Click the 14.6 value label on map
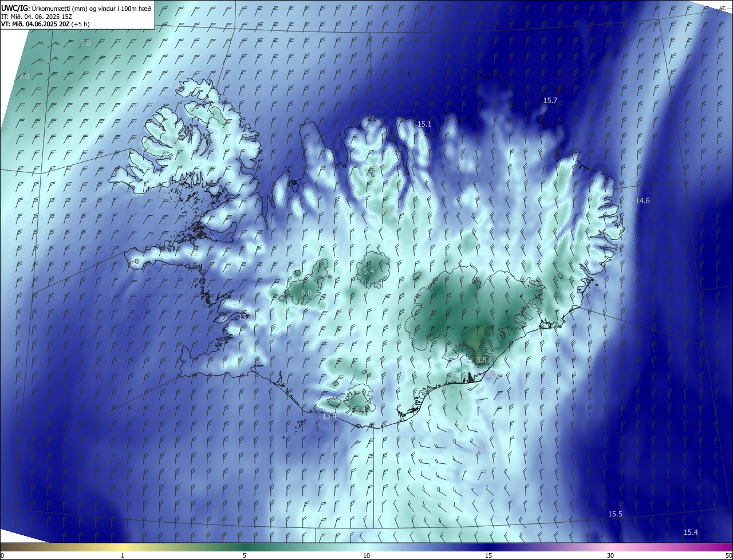The height and width of the screenshot is (560, 733). (x=643, y=201)
